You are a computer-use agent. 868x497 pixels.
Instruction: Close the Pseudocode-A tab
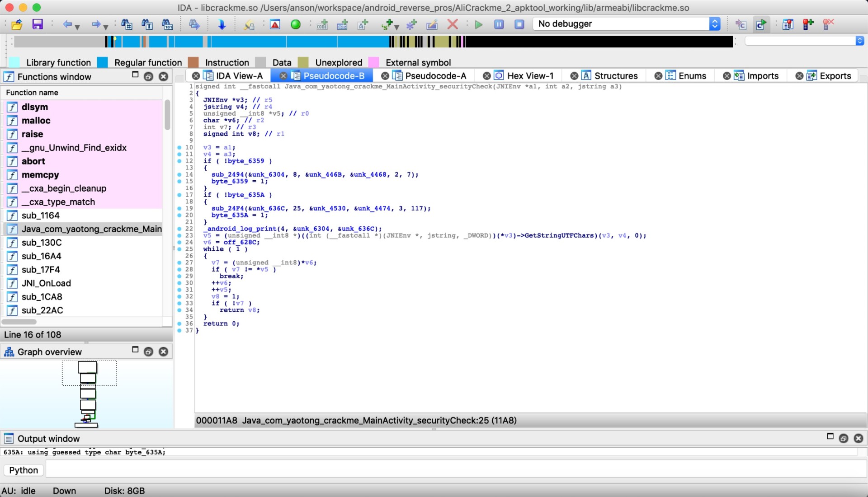point(385,76)
